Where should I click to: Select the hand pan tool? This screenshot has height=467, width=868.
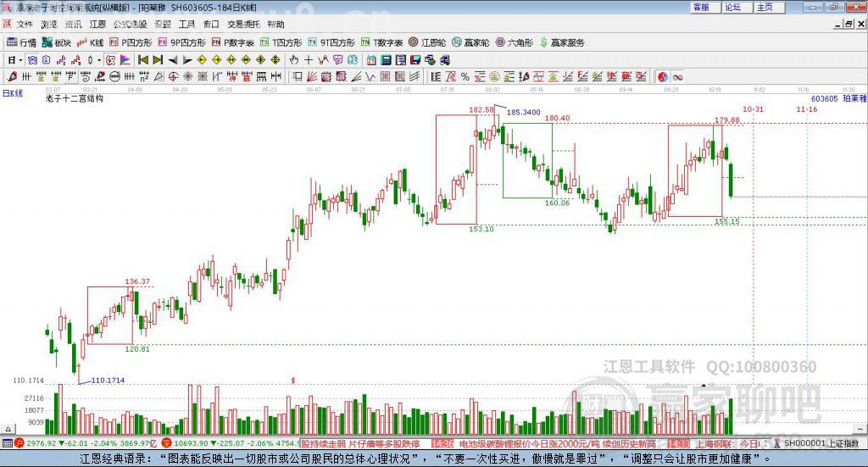point(294,60)
